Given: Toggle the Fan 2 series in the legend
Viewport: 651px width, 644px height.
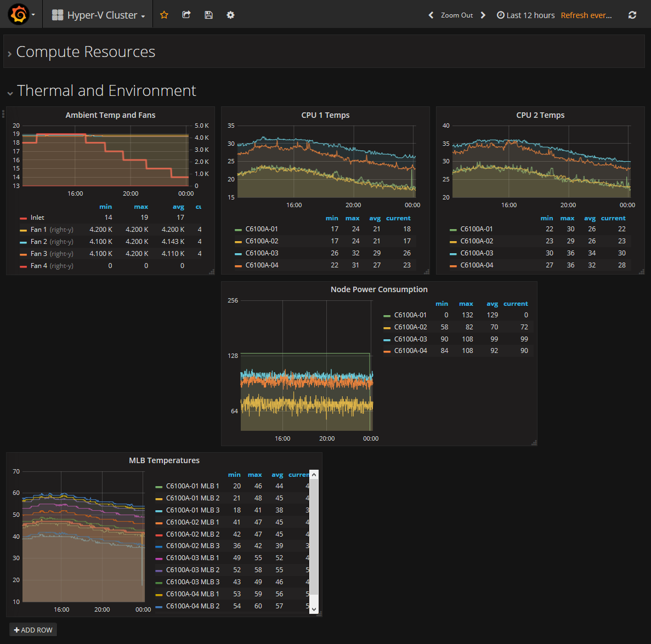Looking at the screenshot, I should (38, 242).
